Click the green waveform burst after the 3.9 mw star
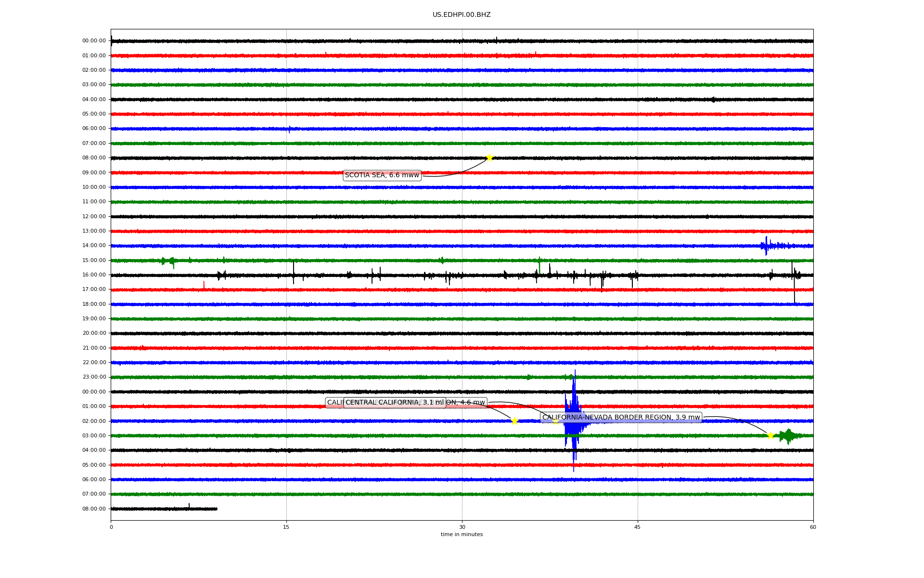 pos(789,436)
